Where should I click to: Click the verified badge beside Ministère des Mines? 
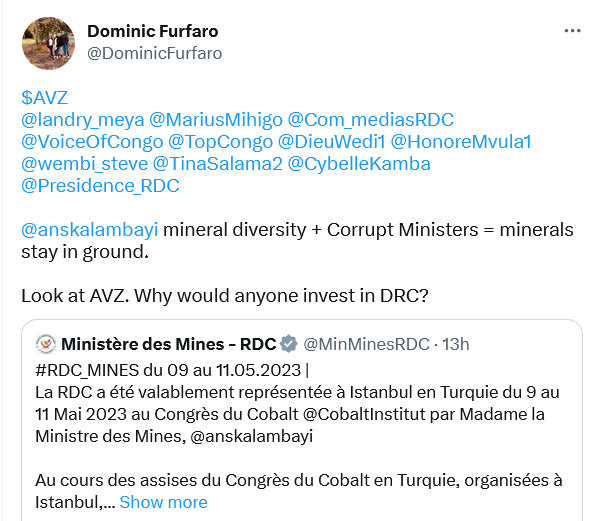(x=289, y=345)
